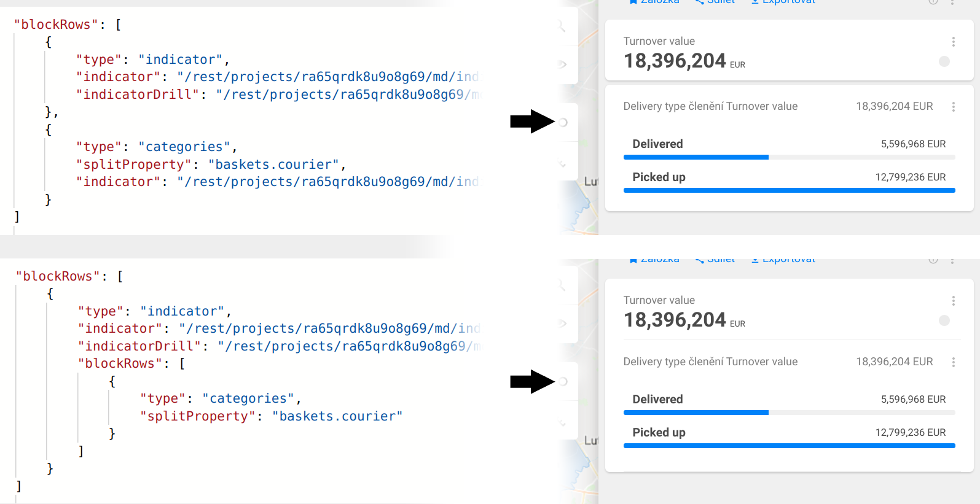Expand options menu for upper Delivery type block
Viewport: 980px width, 504px height.
(x=953, y=107)
